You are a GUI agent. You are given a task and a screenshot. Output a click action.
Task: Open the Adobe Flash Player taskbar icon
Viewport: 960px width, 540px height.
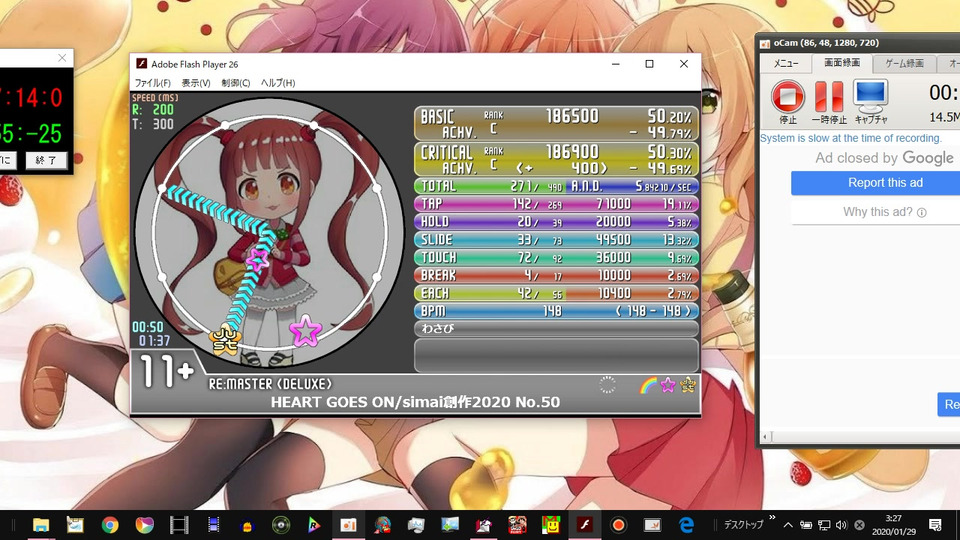[584, 525]
